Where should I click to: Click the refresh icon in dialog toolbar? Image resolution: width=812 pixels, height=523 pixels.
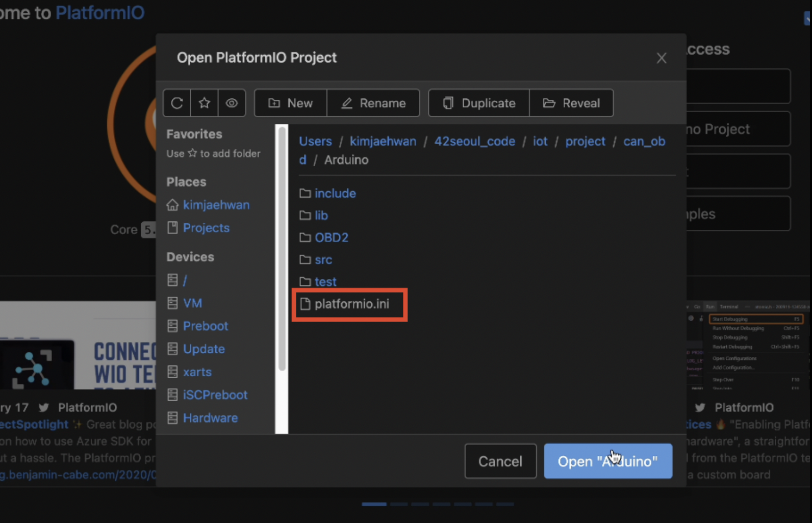177,103
